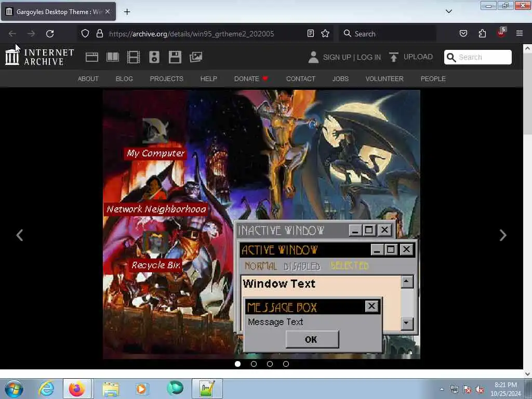Bookmark this page with the star icon
The image size is (532, 399).
tap(325, 33)
